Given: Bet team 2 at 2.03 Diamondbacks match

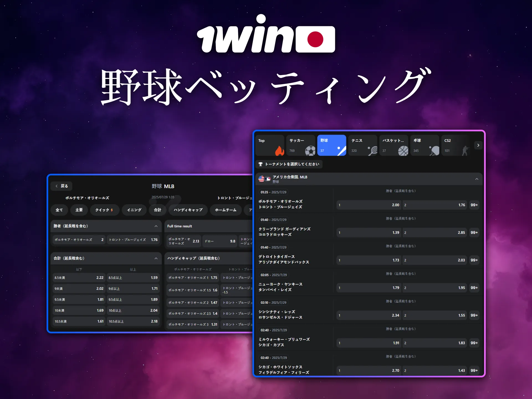Looking at the screenshot, I should click(435, 260).
